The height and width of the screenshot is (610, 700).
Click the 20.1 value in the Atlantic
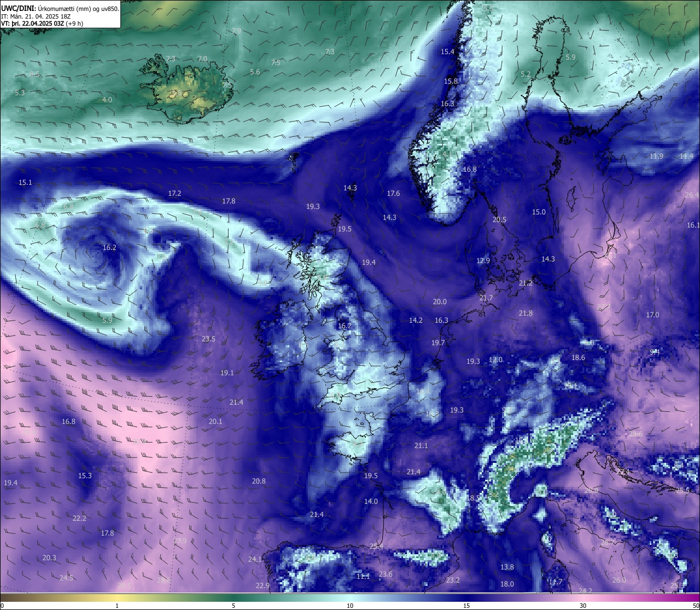coord(215,422)
